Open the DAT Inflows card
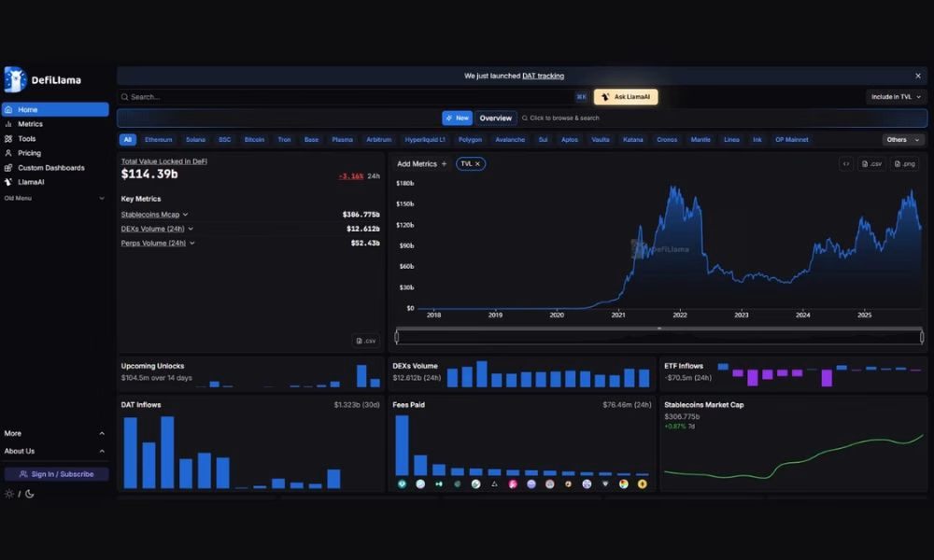The height and width of the screenshot is (560, 934). tap(250, 444)
